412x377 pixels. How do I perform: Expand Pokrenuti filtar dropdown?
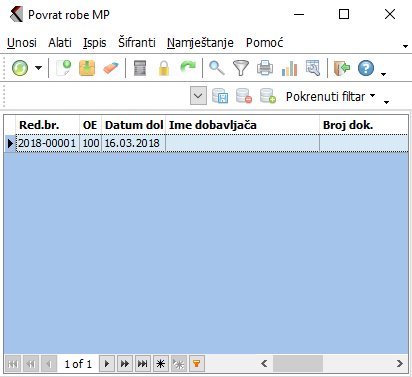373,96
